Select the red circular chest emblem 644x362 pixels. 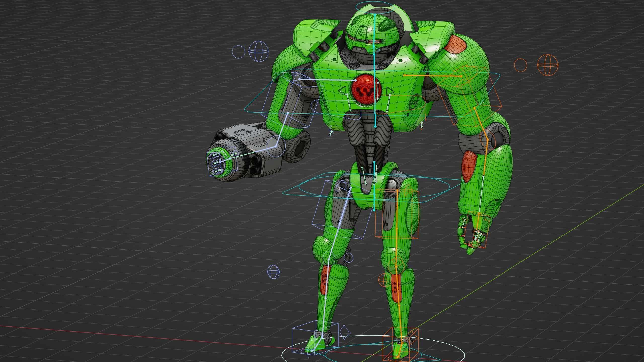coord(367,90)
